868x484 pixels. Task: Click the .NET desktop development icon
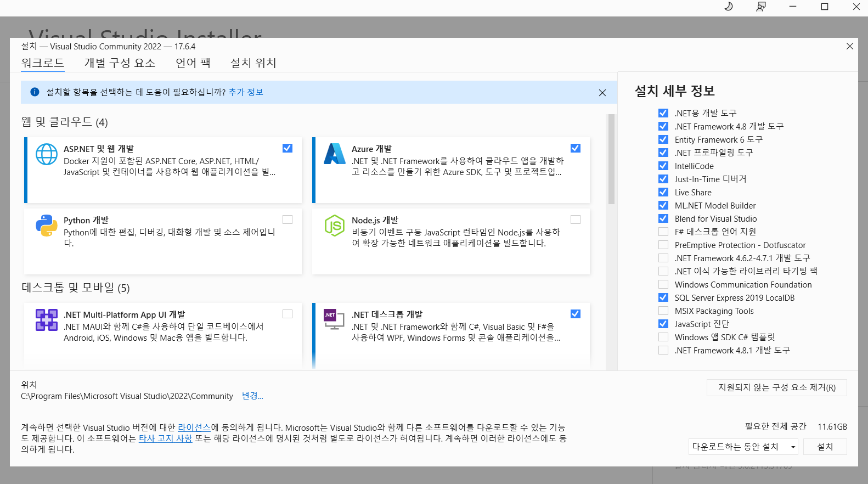[334, 319]
